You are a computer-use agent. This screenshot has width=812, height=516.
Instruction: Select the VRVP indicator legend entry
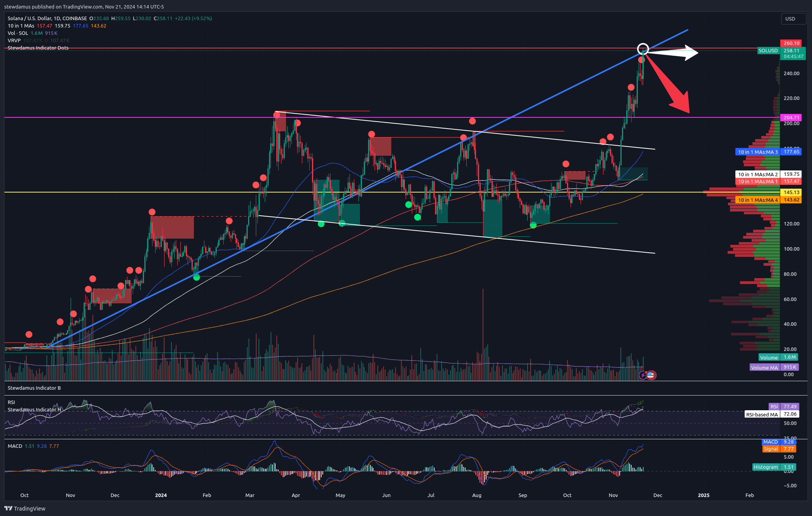tap(14, 40)
